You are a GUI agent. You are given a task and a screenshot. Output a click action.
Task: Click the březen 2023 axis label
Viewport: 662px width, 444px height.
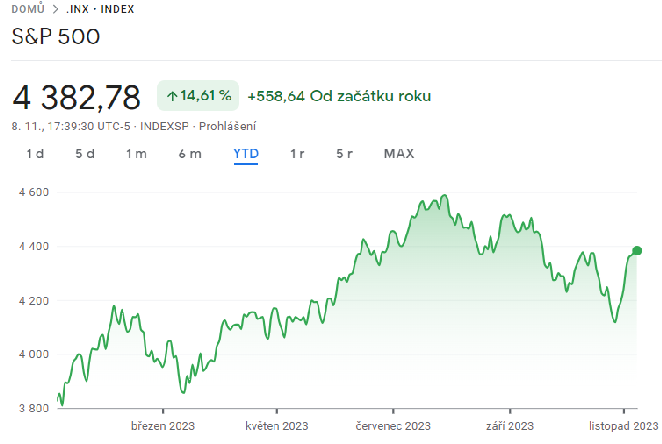tap(163, 426)
